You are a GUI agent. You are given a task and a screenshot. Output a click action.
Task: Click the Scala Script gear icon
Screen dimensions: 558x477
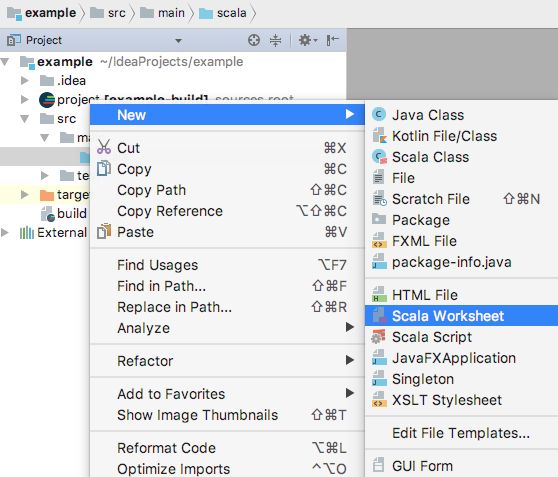click(x=378, y=337)
